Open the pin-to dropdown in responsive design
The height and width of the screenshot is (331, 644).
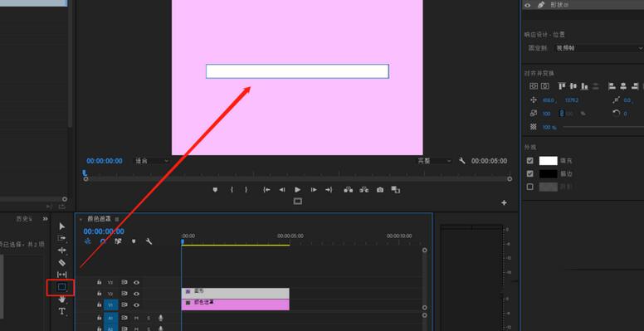tap(598, 48)
